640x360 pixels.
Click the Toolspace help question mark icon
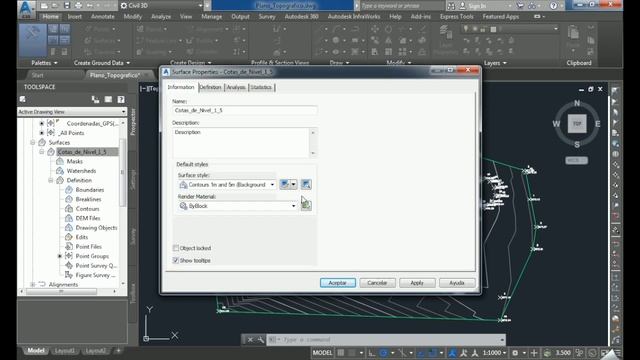[121, 99]
